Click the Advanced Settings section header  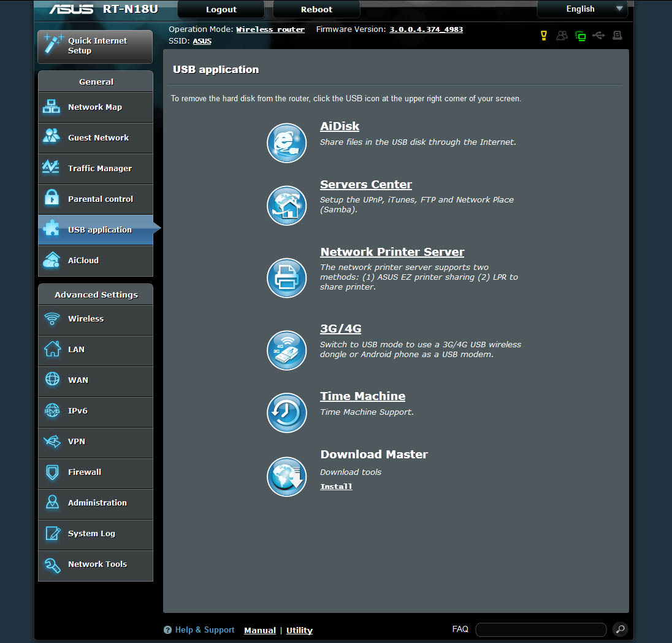pyautogui.click(x=96, y=295)
